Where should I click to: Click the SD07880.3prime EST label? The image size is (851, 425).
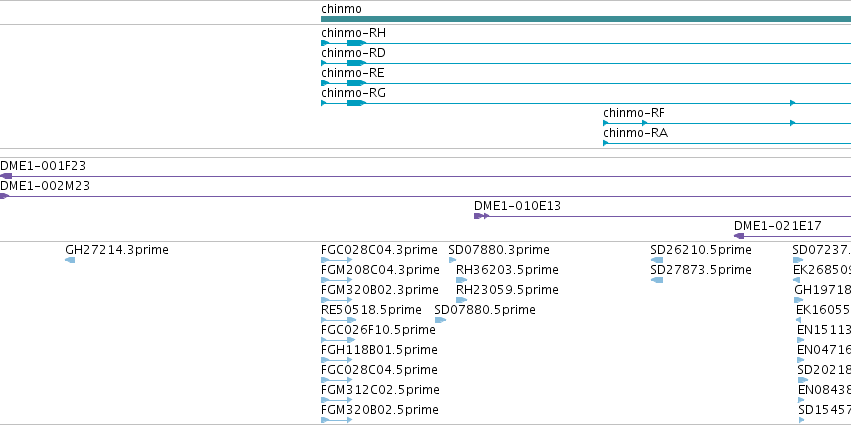click(x=499, y=250)
